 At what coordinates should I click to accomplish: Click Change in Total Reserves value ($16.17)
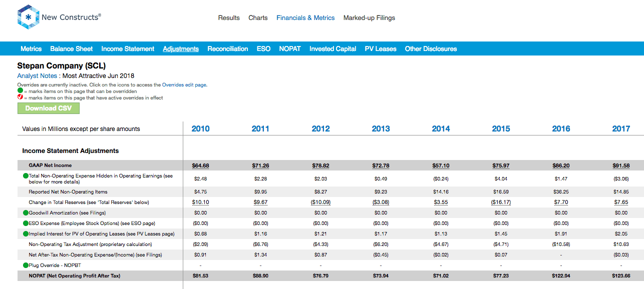pos(501,202)
